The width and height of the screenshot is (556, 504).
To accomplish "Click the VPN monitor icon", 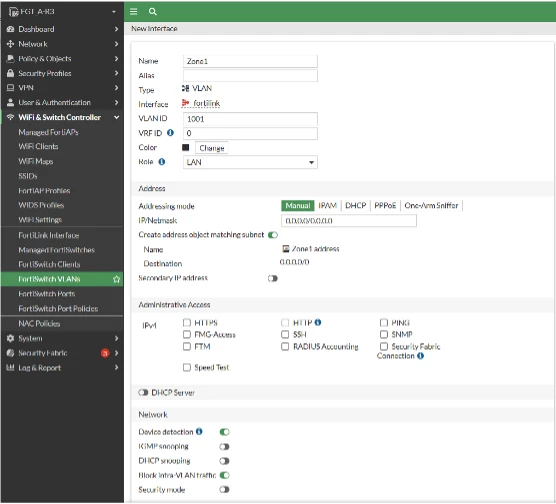I will click(x=10, y=88).
